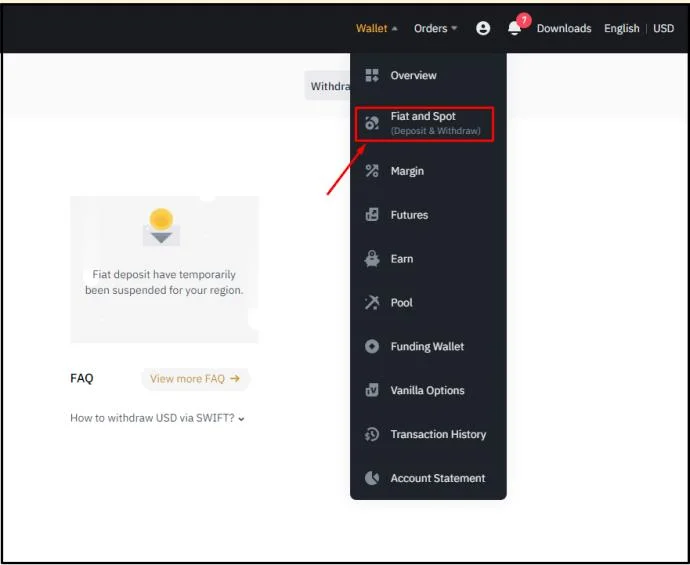Click the partially hidden Withdraw tab
Viewport: 690px width, 565px height.
click(x=328, y=86)
